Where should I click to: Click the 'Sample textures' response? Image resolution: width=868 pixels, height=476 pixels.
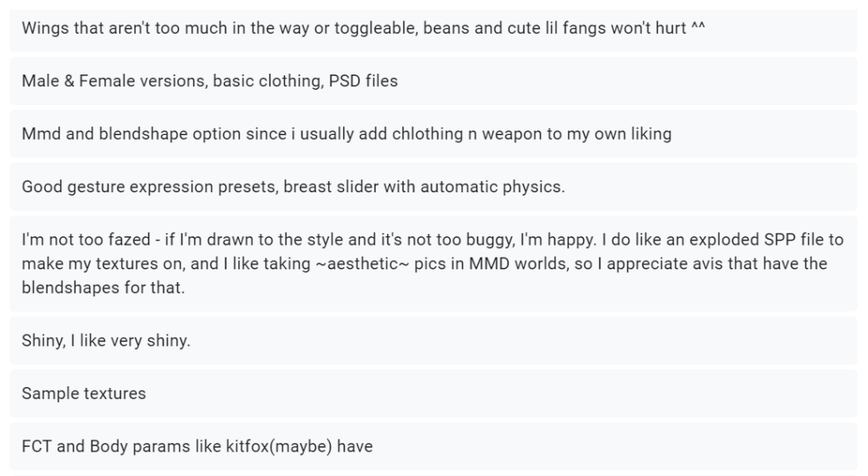[84, 394]
